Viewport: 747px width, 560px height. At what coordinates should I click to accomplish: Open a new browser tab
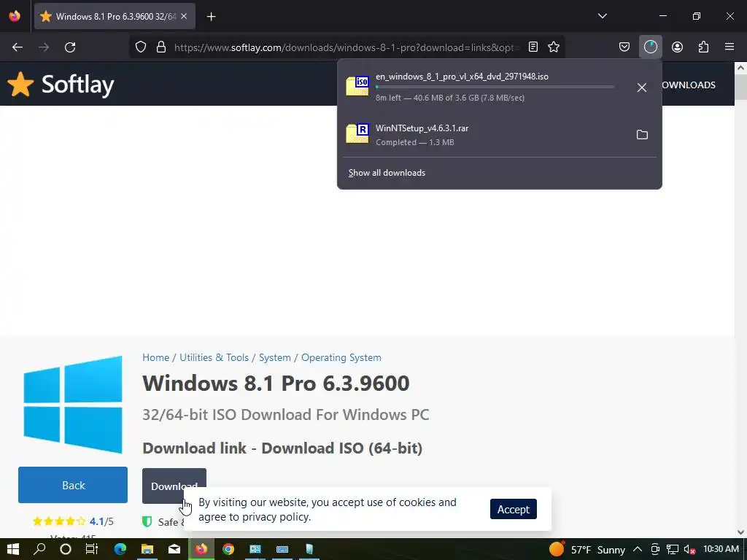click(x=211, y=17)
